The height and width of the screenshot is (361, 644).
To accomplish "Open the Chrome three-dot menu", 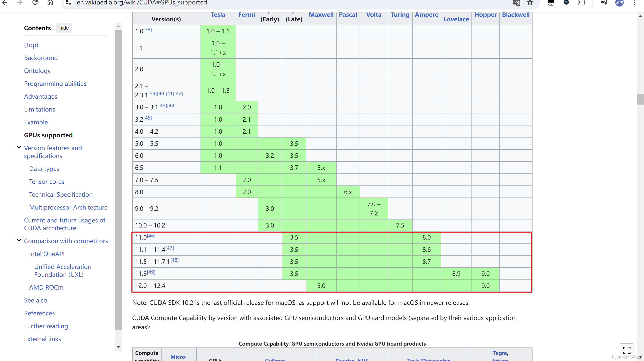I will tap(634, 3).
